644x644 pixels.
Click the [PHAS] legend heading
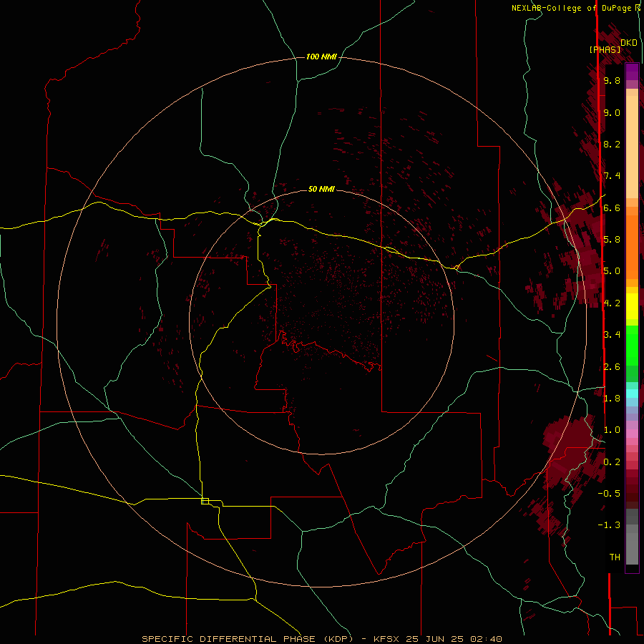(605, 49)
